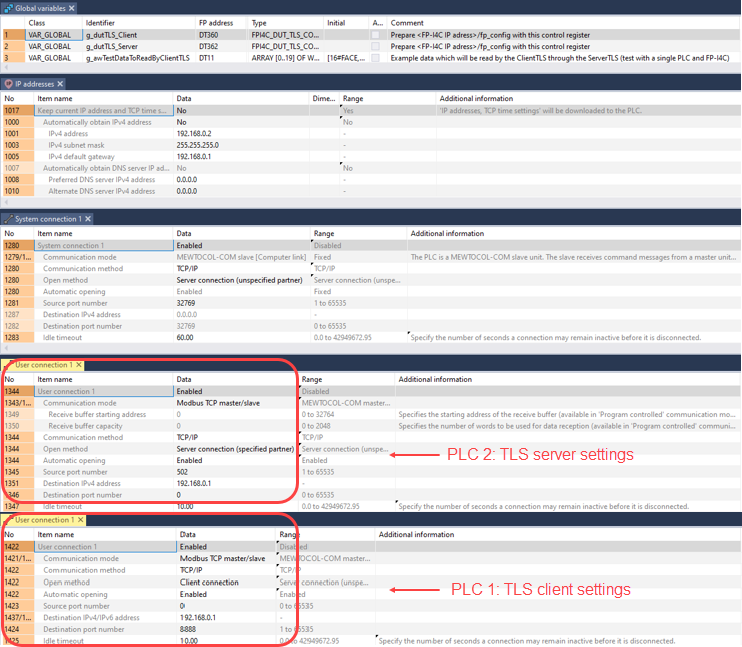
Task: Click the System connection 1 tab icon
Action: [x=9, y=219]
